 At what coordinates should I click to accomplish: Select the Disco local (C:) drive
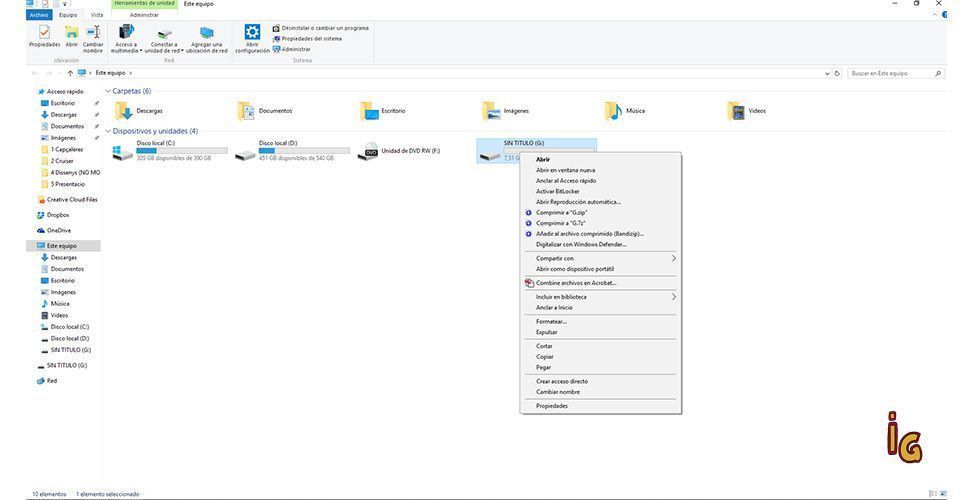coord(170,151)
